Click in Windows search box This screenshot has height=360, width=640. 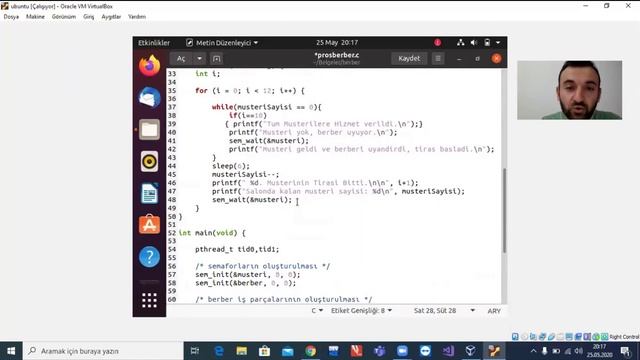(103, 351)
